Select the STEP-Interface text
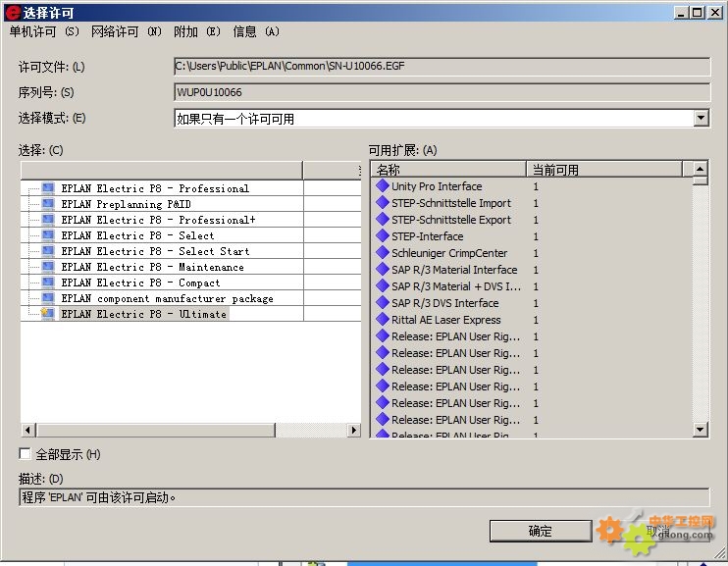Viewport: 728px width, 566px height. click(x=428, y=236)
